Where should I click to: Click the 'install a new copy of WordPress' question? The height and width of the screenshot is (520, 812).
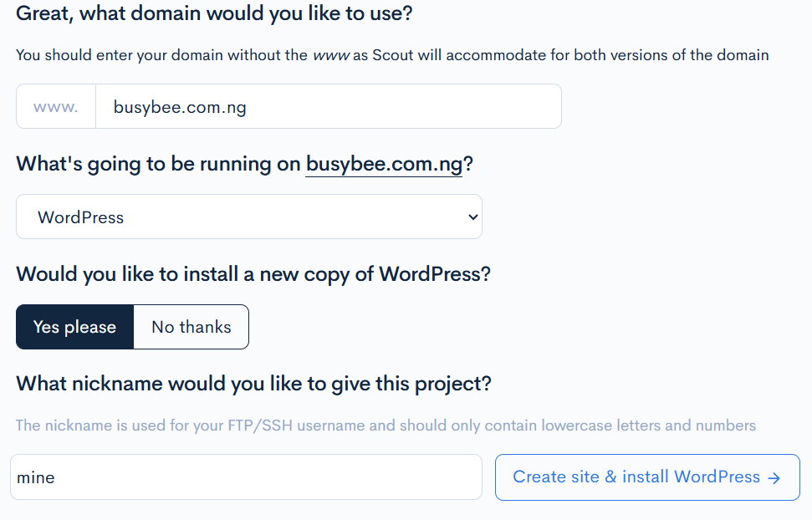pos(253,274)
